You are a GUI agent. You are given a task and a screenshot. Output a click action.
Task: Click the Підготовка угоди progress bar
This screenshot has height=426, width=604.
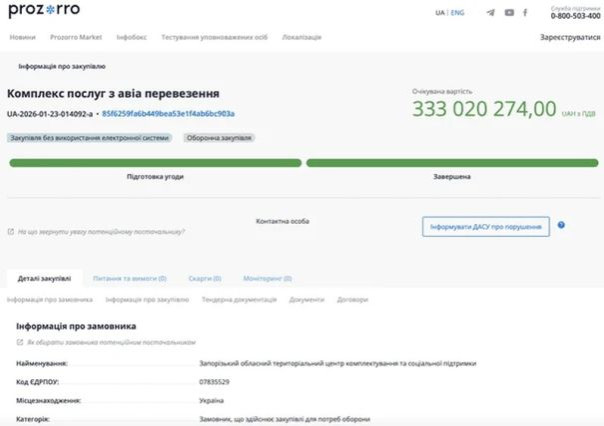155,163
